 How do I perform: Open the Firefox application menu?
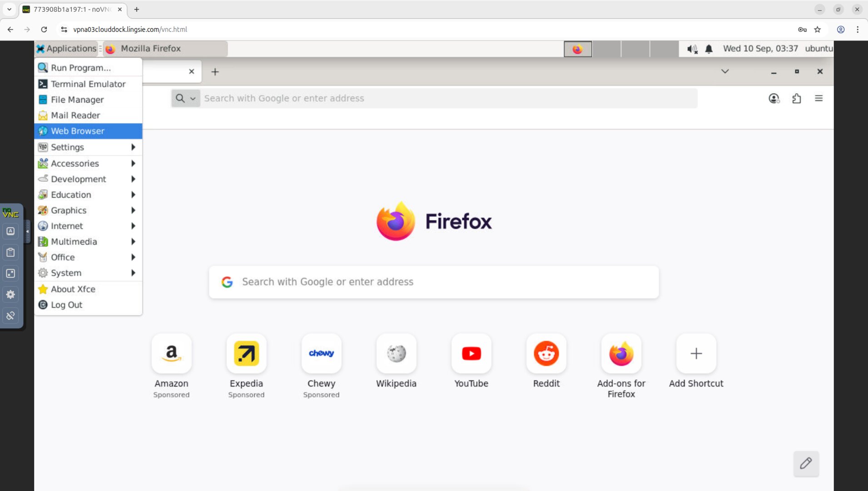(819, 98)
